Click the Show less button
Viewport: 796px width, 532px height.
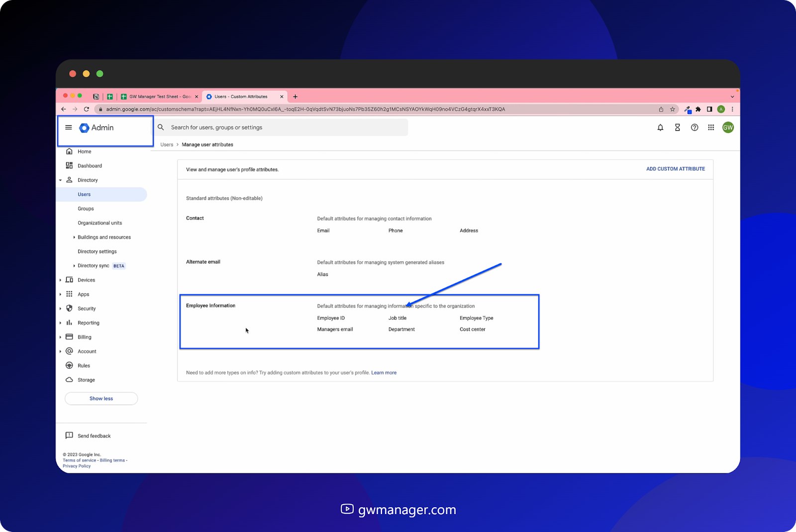(101, 399)
